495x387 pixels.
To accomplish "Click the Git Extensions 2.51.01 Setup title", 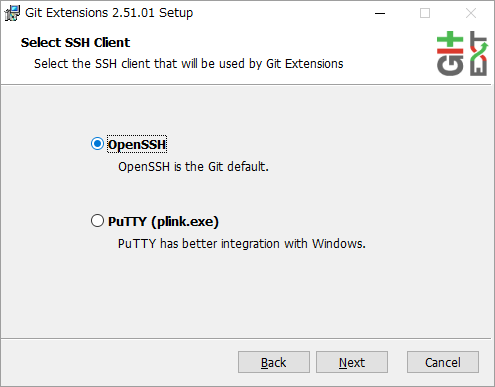I will (109, 13).
